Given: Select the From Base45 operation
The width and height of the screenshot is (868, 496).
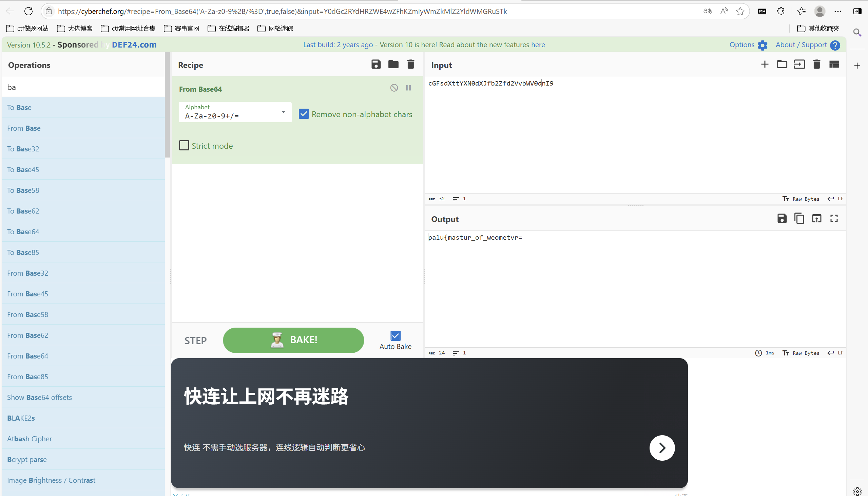Looking at the screenshot, I should 83,294.
